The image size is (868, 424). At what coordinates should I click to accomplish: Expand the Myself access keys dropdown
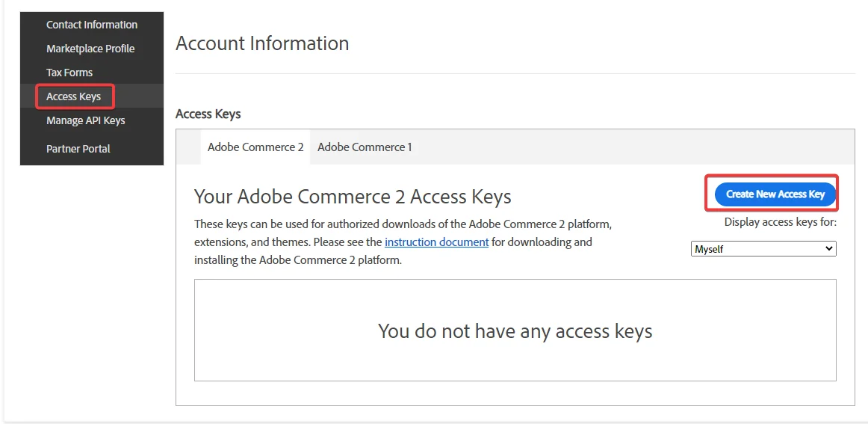click(763, 249)
